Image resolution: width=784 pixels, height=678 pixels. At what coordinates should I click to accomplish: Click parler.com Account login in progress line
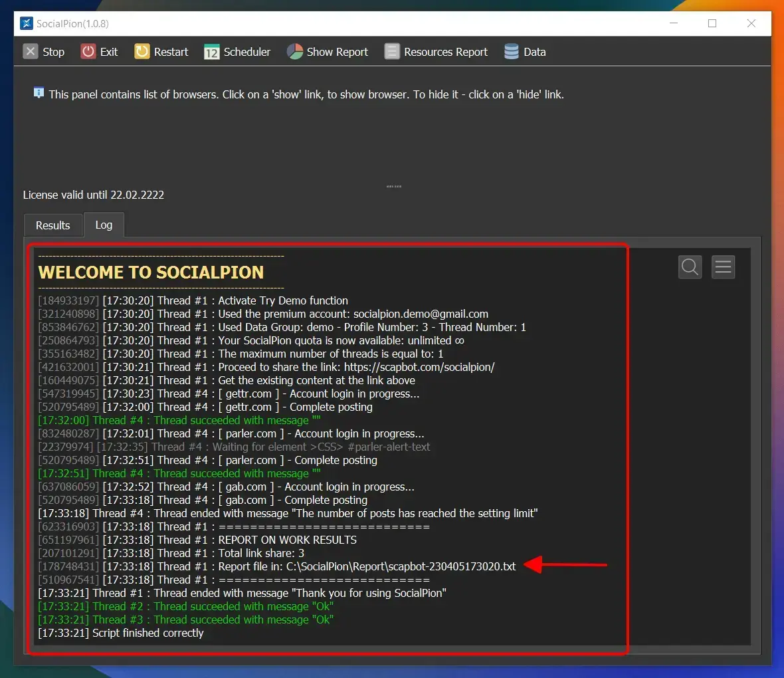[x=231, y=434]
